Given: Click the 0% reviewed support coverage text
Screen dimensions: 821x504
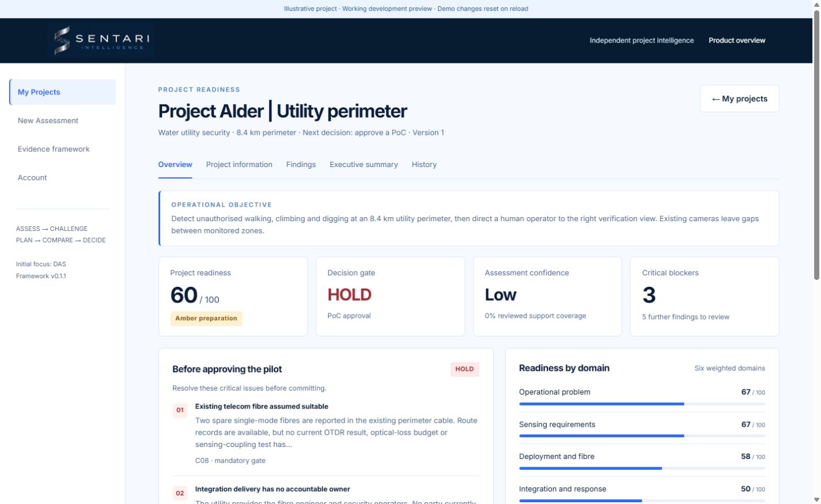Looking at the screenshot, I should click(535, 316).
